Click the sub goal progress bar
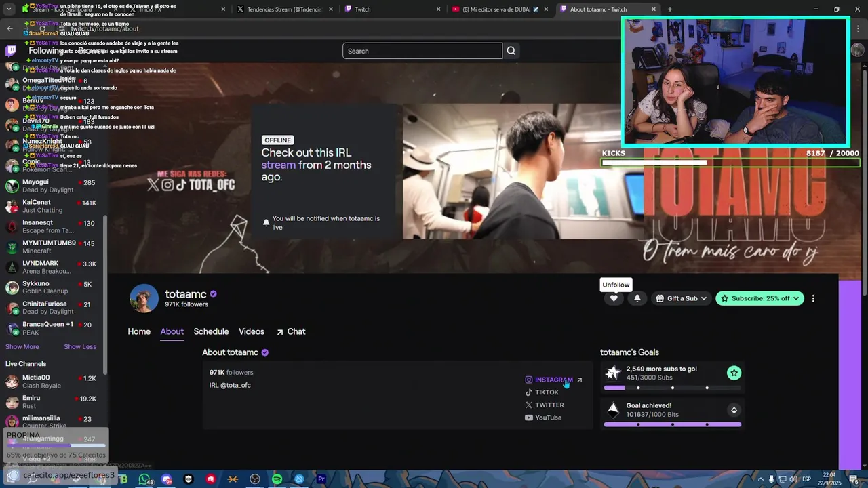 [672, 388]
